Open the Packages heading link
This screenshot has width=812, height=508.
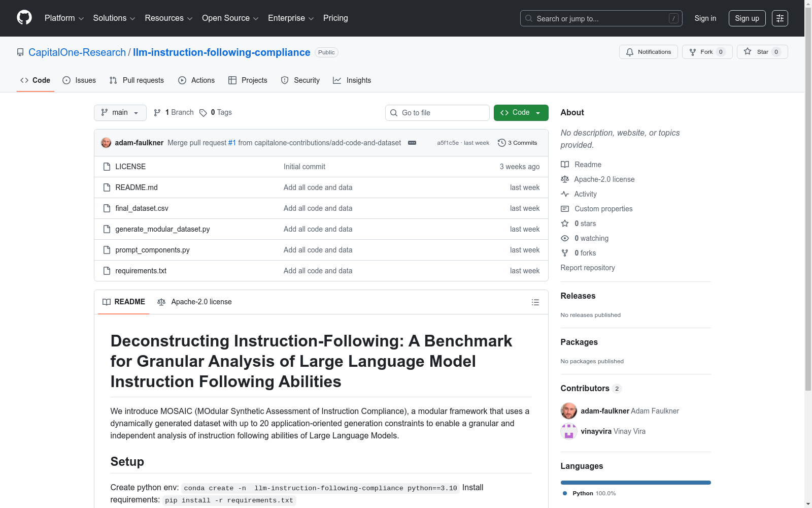579,342
